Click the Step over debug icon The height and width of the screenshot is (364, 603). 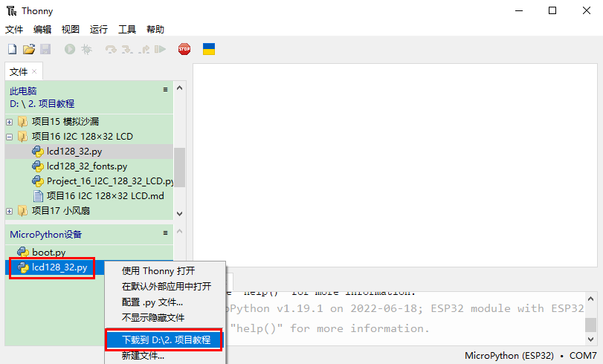tap(111, 50)
